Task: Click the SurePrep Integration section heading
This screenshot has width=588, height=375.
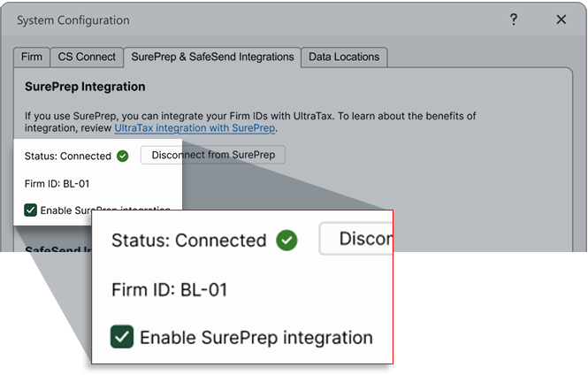Action: [x=85, y=88]
